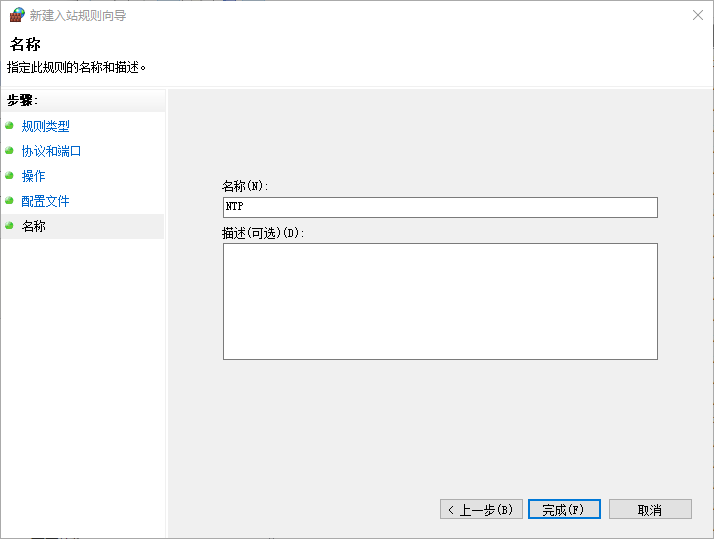The width and height of the screenshot is (714, 539).
Task: Click the green bullet beside 操作
Action: pos(9,176)
